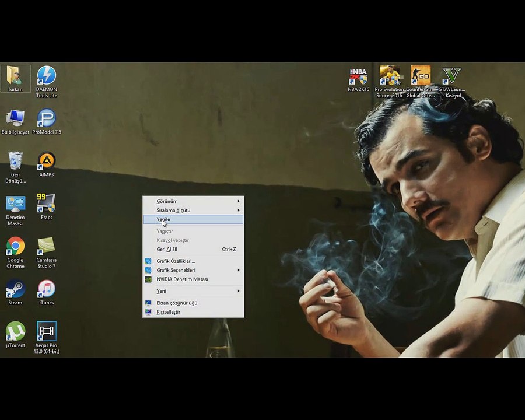Expand the Grafik Seçenekleri submenu
The image size is (525, 420).
[x=193, y=270]
